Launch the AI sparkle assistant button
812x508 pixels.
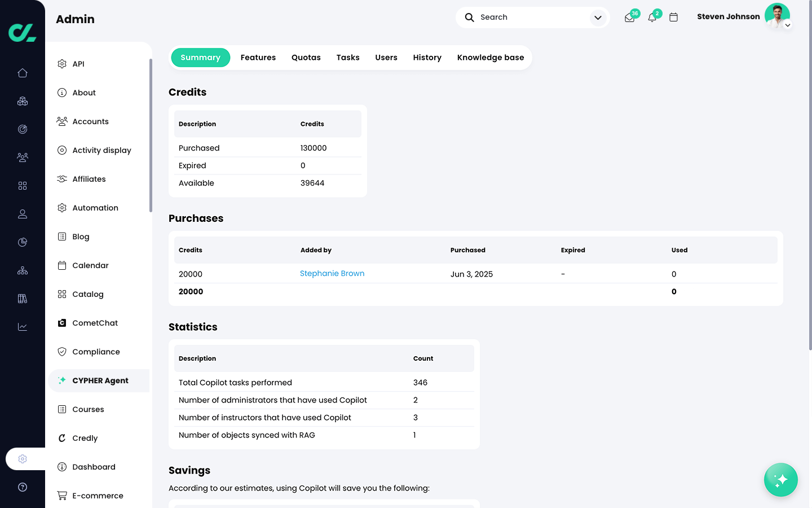pos(780,480)
